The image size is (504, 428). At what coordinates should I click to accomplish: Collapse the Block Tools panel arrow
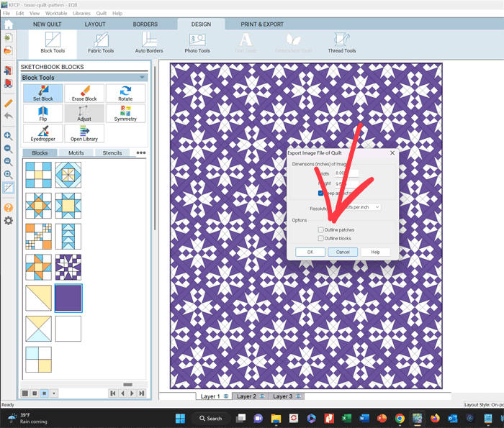[x=142, y=78]
